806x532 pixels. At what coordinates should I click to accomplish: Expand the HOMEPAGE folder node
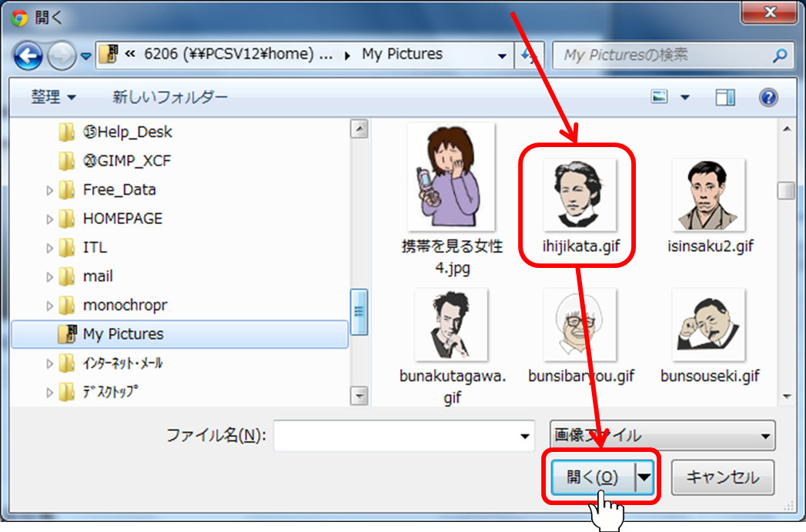click(x=50, y=219)
